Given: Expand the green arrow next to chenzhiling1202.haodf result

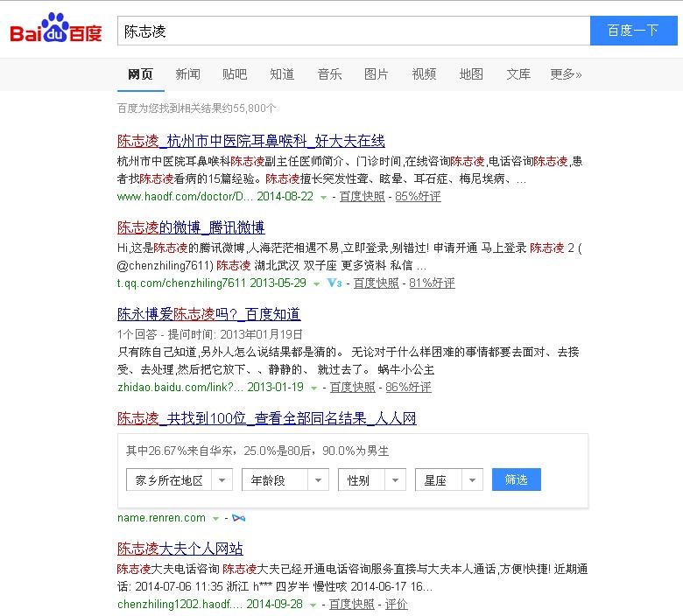Looking at the screenshot, I should (x=313, y=605).
